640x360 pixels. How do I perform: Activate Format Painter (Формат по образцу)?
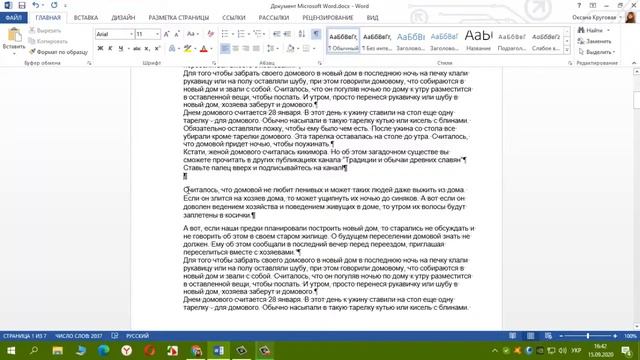(58, 52)
